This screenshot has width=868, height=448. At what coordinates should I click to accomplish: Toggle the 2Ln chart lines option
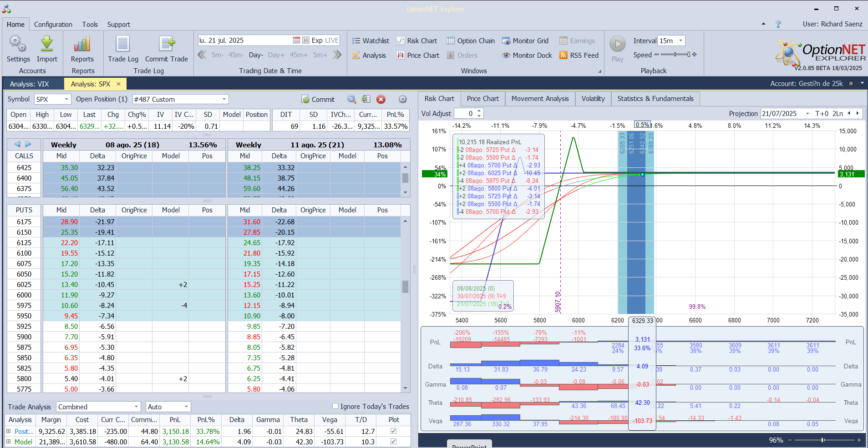pyautogui.click(x=838, y=114)
